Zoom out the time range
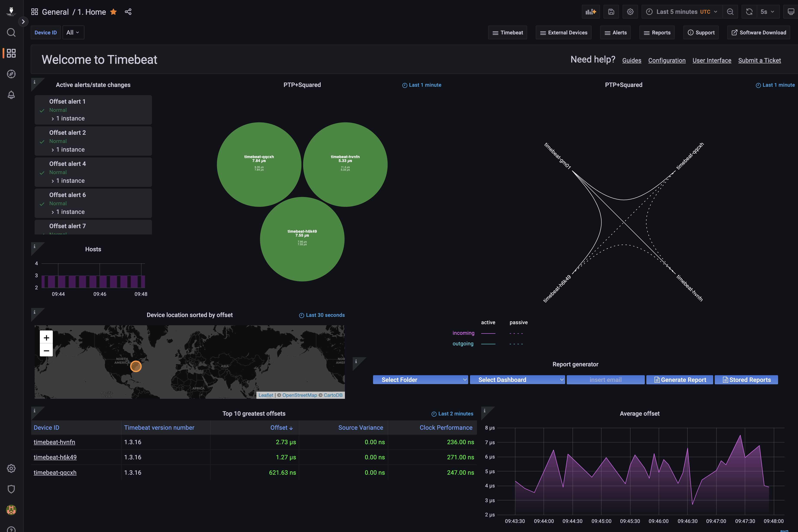 [x=730, y=12]
